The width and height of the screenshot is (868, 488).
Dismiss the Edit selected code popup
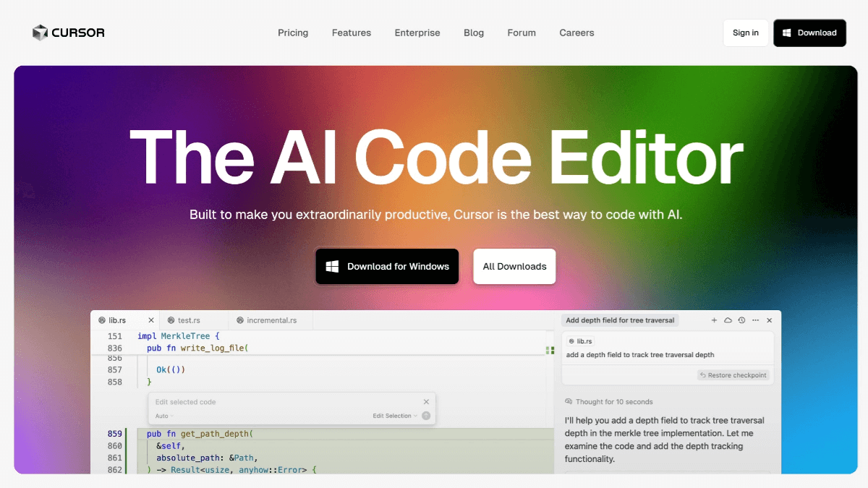(x=426, y=402)
